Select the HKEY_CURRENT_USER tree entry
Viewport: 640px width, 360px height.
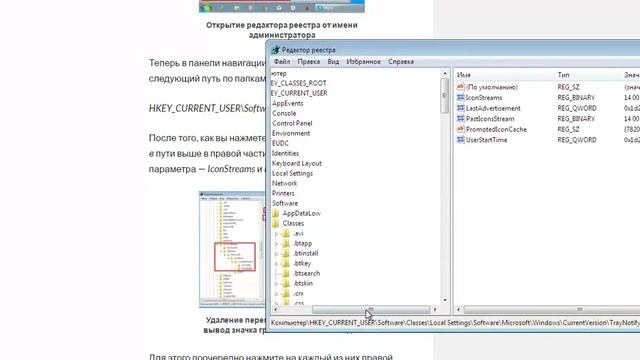click(x=299, y=93)
